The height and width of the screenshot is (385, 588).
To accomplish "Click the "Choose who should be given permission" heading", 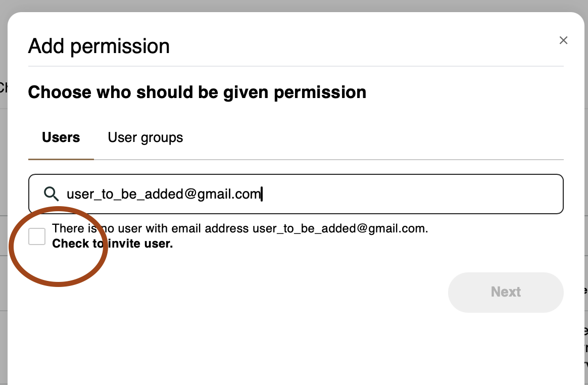I will pyautogui.click(x=197, y=92).
